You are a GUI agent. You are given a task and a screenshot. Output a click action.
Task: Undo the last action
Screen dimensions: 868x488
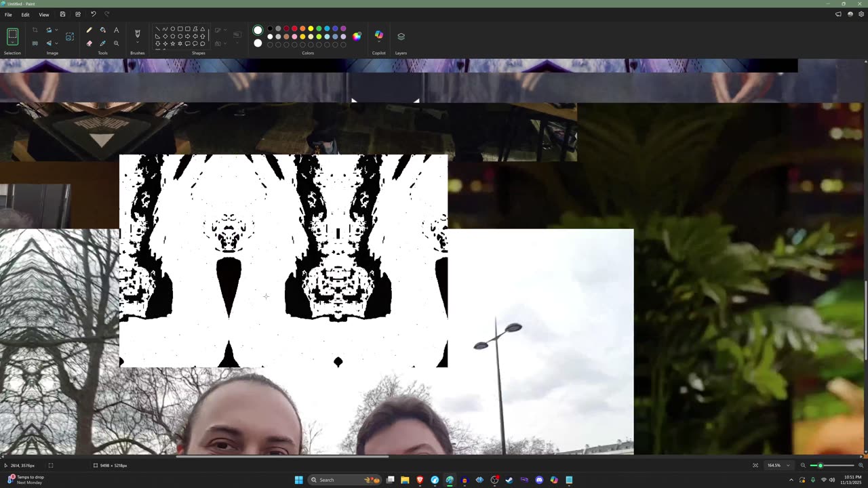tap(93, 14)
